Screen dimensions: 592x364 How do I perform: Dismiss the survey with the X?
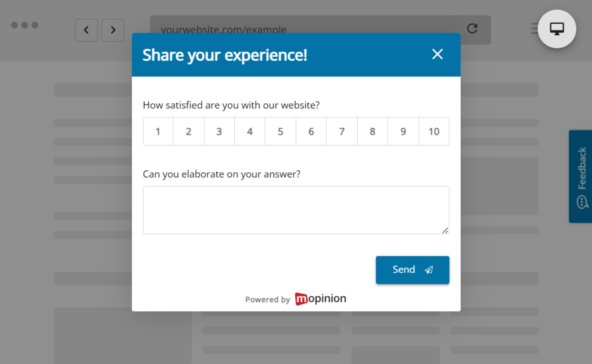click(437, 54)
